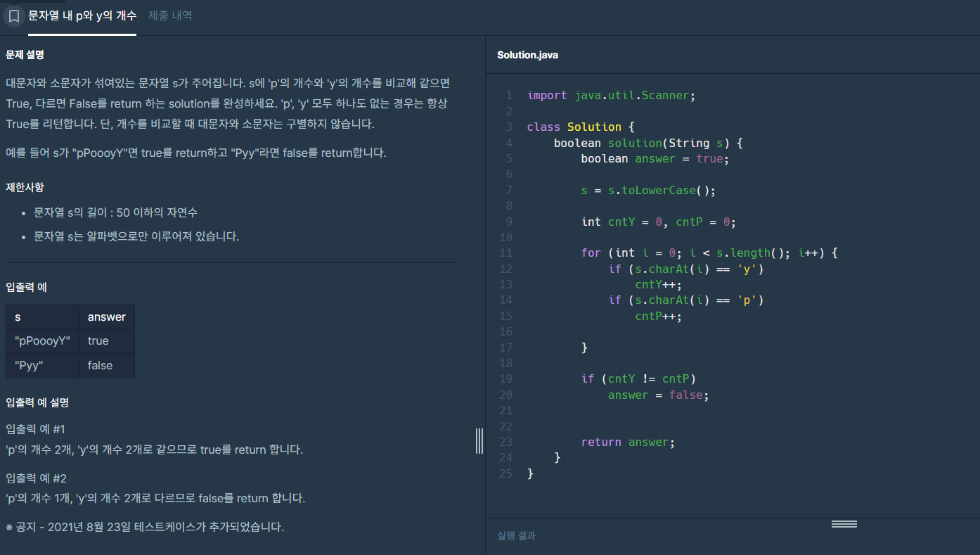Click code line 'boolean answer = true;'

coord(655,159)
